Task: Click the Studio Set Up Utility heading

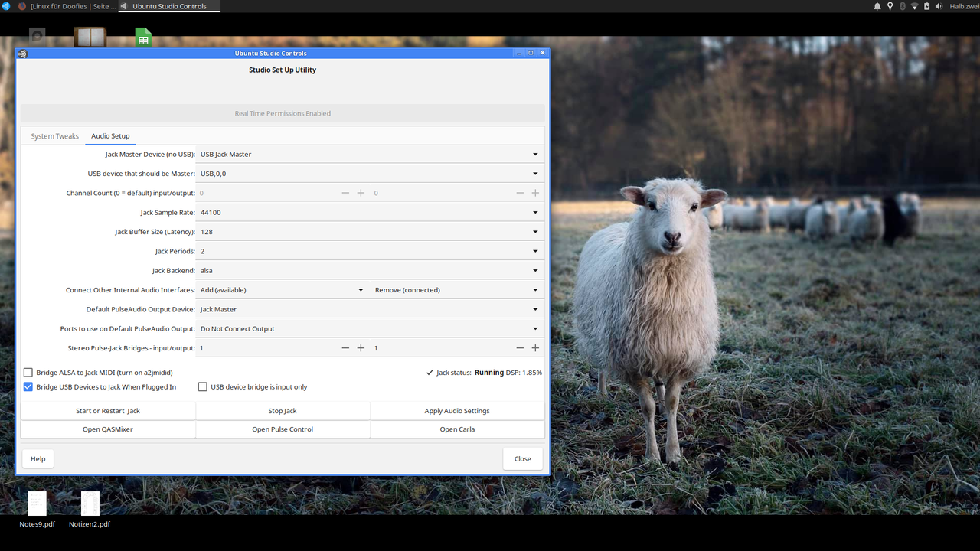Action: [283, 70]
